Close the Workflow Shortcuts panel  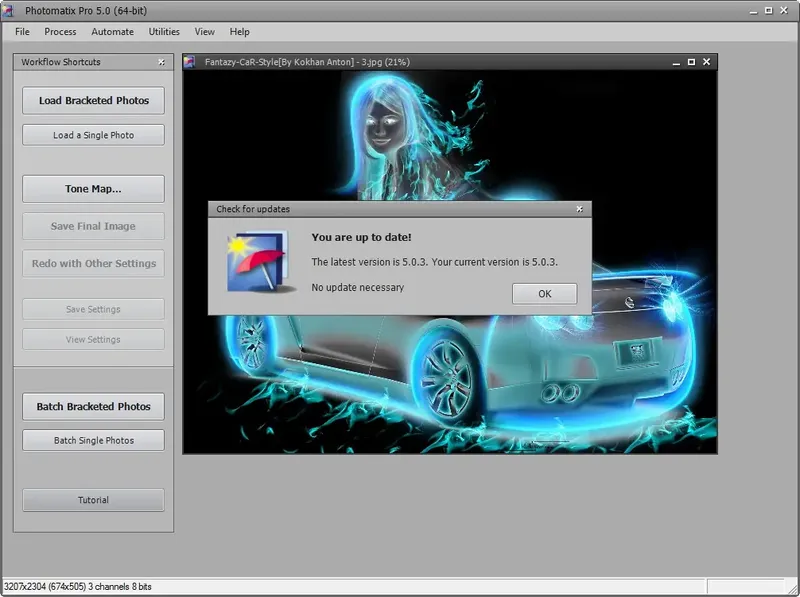[x=162, y=62]
